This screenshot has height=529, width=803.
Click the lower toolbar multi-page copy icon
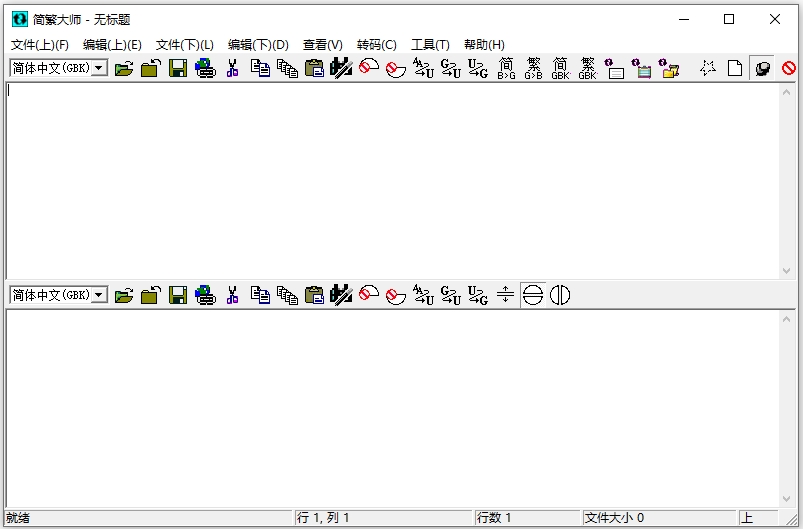click(287, 295)
